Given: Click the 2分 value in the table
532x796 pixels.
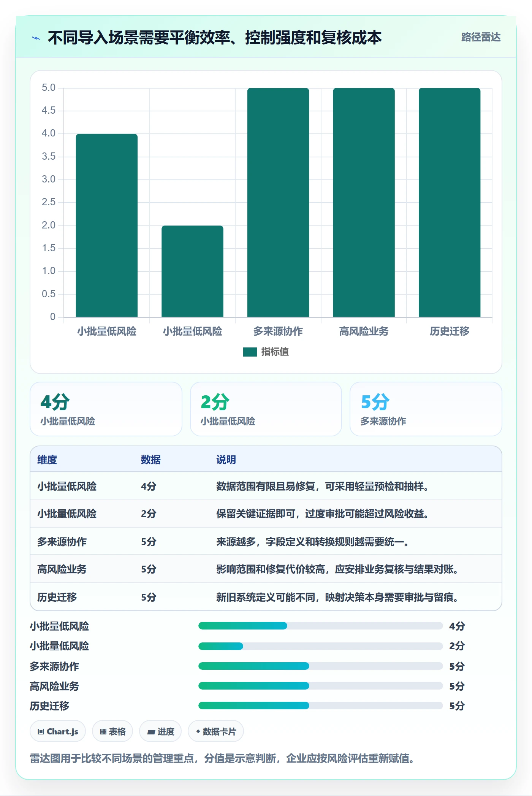Looking at the screenshot, I should pos(149,514).
